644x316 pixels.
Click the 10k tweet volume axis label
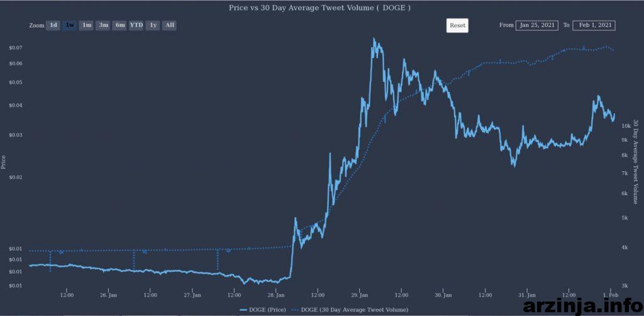[x=626, y=126]
